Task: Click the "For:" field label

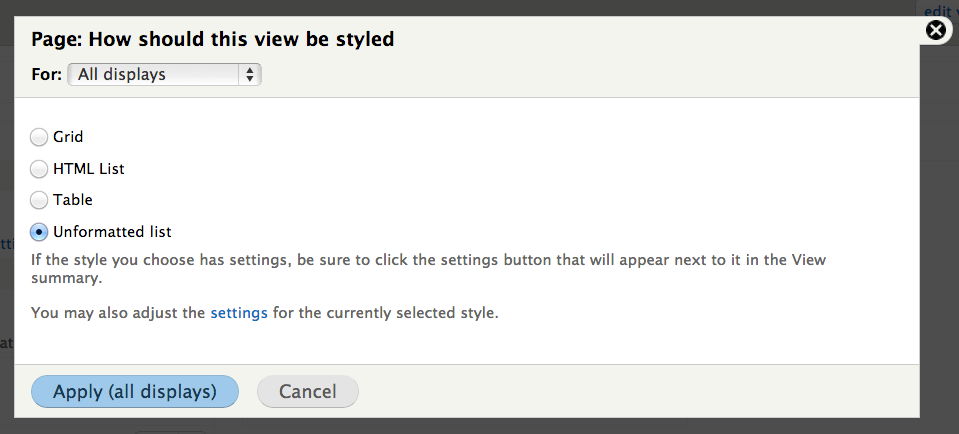Action: (46, 75)
